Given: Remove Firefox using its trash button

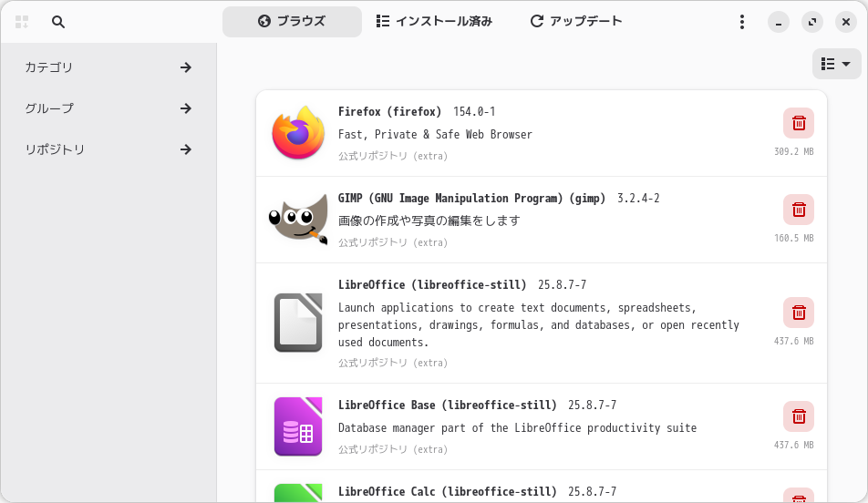Looking at the screenshot, I should tap(799, 123).
